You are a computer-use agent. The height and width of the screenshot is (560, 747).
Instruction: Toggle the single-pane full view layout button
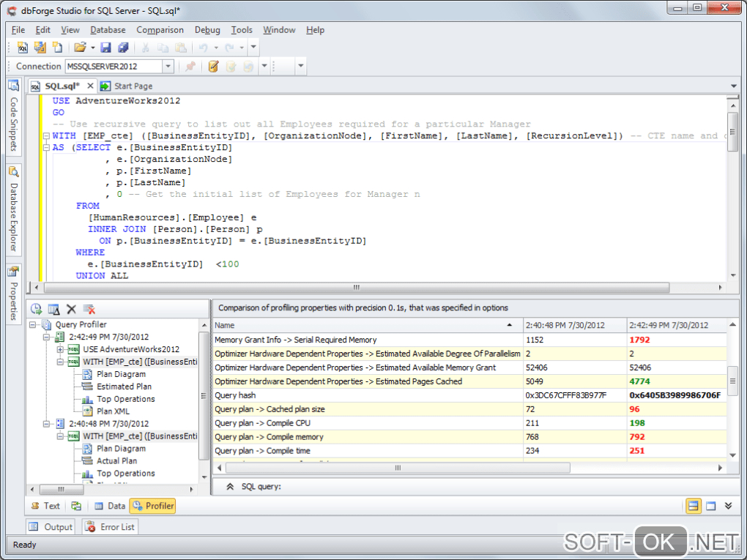(710, 506)
